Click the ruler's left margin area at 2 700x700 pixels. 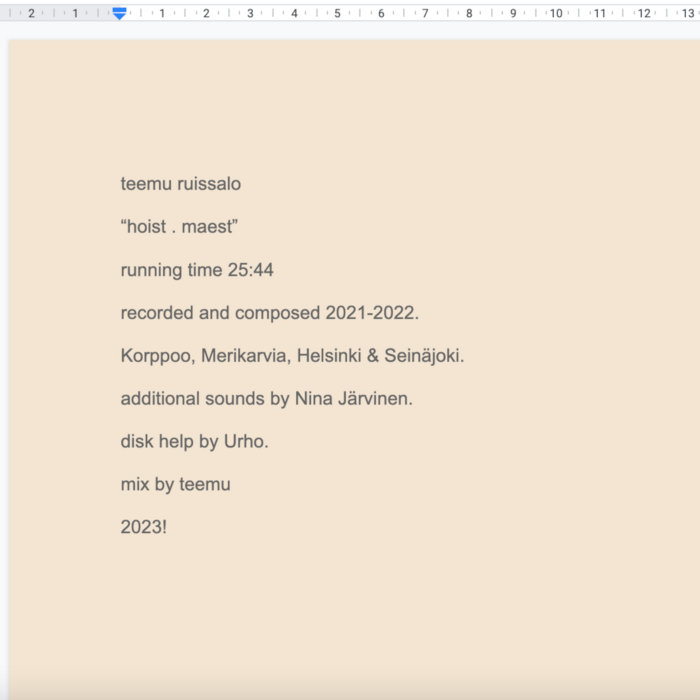31,14
